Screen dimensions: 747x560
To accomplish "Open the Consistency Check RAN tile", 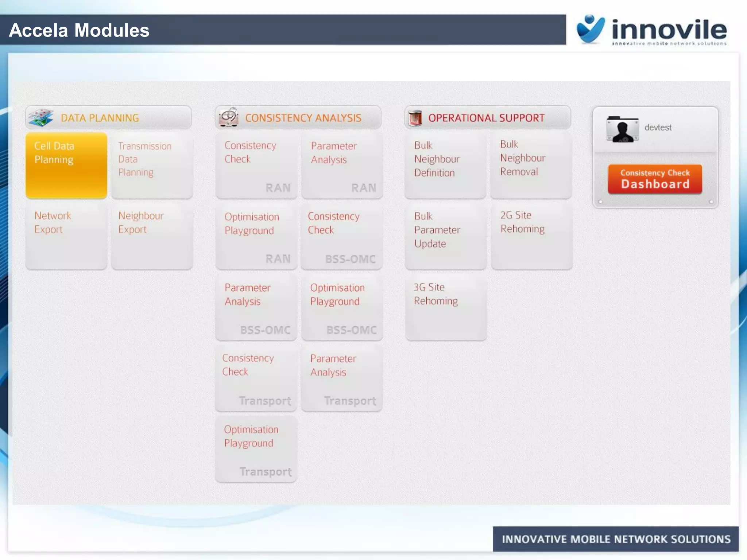I will [256, 165].
